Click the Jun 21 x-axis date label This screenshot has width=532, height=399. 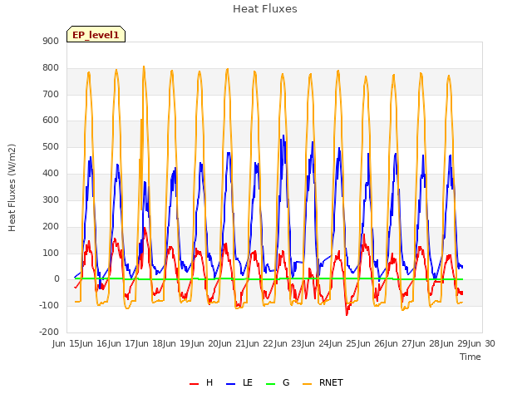point(230,343)
